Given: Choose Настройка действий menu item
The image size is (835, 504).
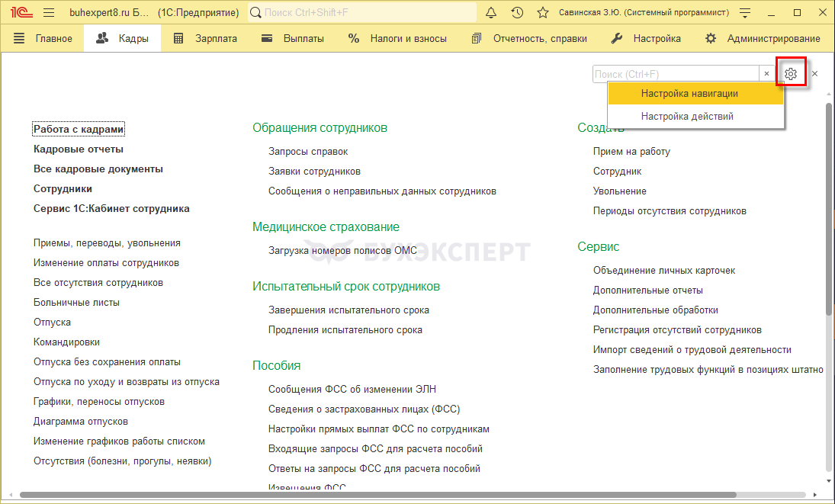Looking at the screenshot, I should (686, 117).
